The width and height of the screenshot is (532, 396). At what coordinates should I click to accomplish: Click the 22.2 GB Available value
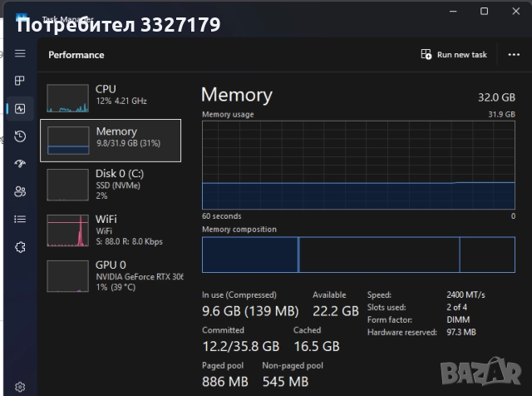click(x=336, y=311)
